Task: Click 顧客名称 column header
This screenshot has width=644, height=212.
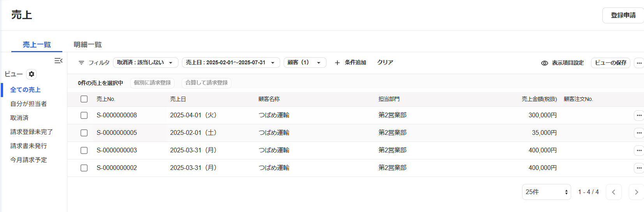Action: pyautogui.click(x=269, y=99)
